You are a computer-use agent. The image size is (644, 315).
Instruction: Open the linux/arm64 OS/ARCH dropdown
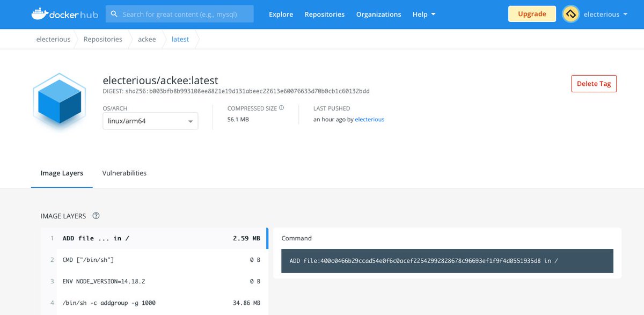tap(150, 121)
